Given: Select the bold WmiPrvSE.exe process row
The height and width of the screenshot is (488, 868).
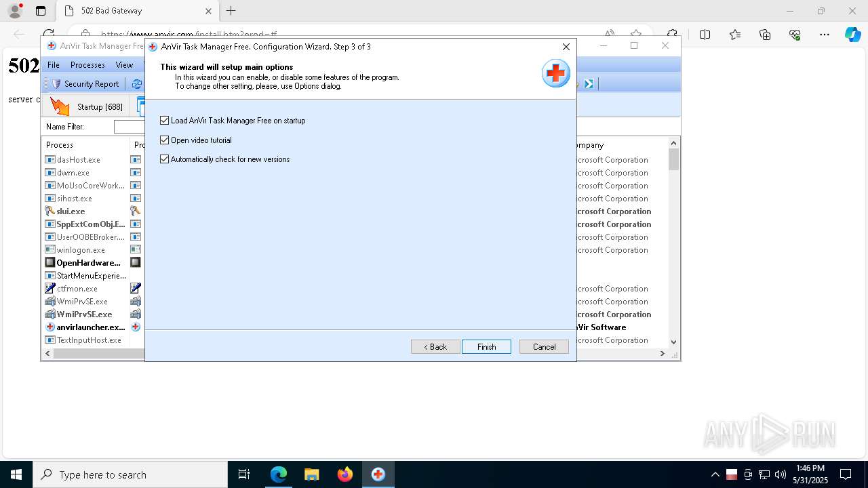Looking at the screenshot, I should (86, 314).
